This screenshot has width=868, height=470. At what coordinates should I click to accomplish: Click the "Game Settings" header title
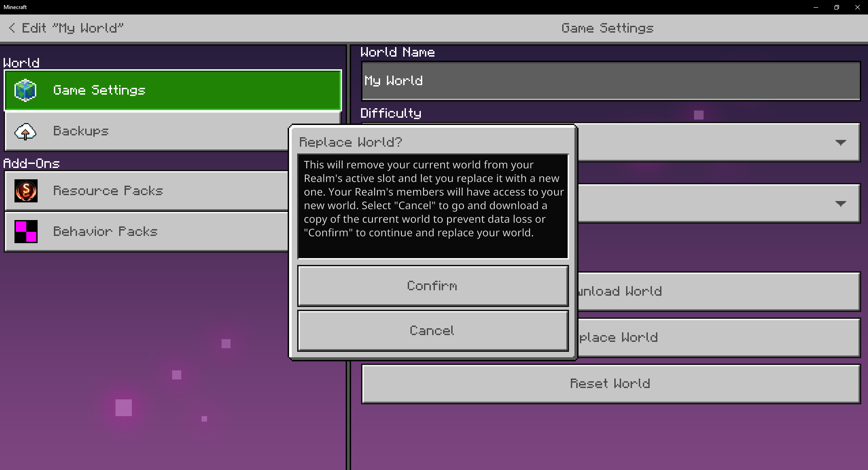click(607, 28)
